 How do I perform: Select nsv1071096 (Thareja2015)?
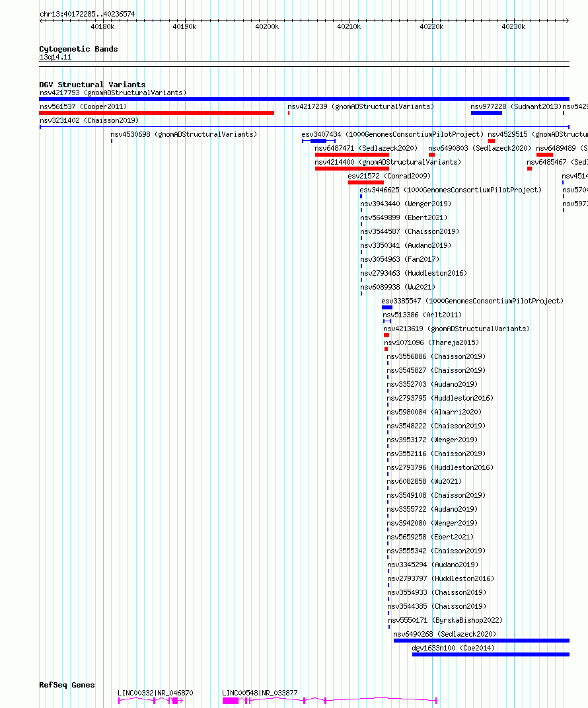coord(431,342)
